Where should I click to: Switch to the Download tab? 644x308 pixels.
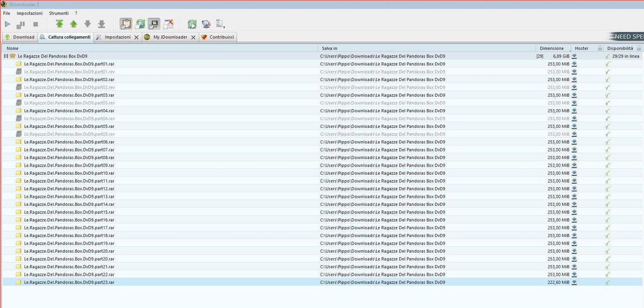(20, 37)
